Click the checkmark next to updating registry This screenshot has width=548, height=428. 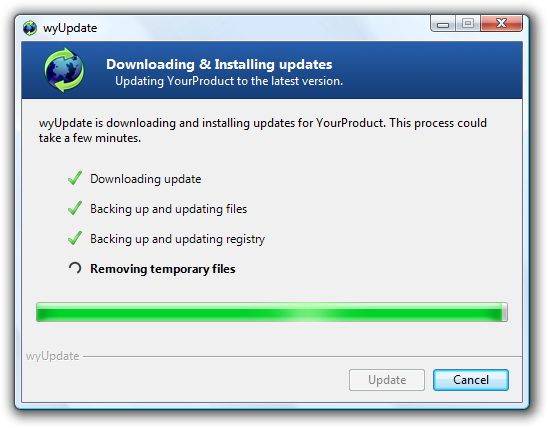pyautogui.click(x=75, y=238)
